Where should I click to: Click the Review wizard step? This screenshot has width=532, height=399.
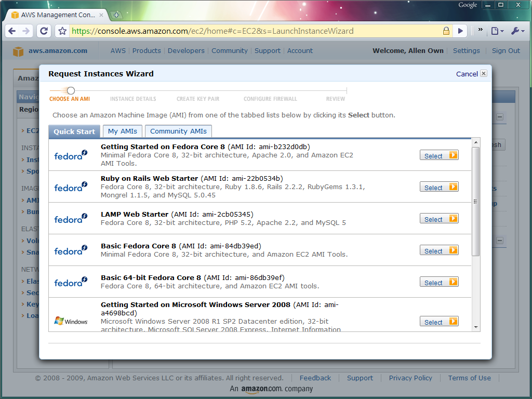pyautogui.click(x=335, y=99)
